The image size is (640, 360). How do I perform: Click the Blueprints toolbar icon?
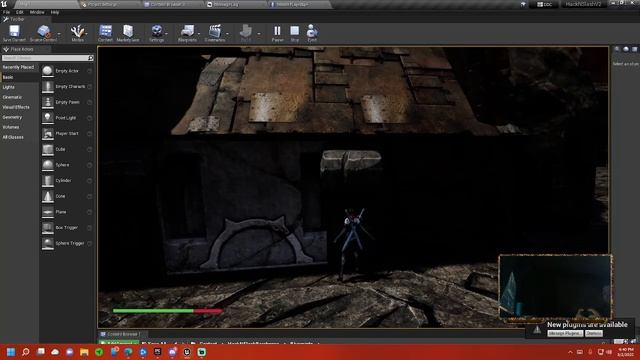pyautogui.click(x=187, y=31)
